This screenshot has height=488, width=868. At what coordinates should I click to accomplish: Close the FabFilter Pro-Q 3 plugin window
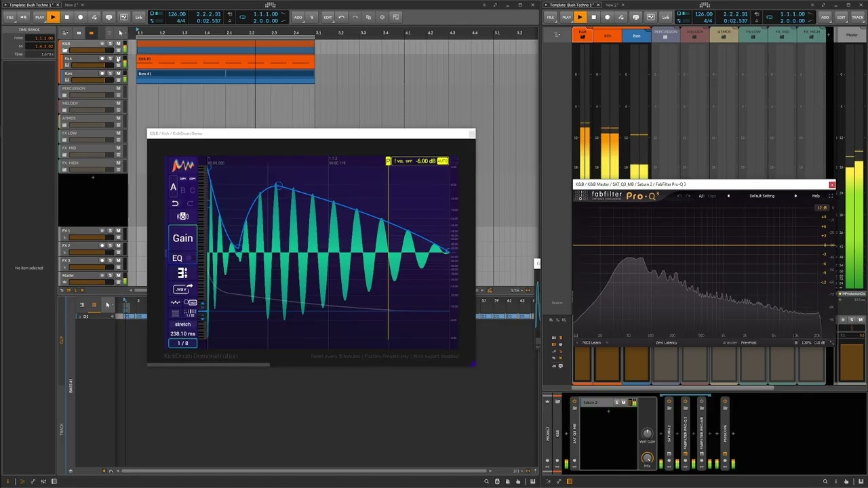[x=832, y=184]
